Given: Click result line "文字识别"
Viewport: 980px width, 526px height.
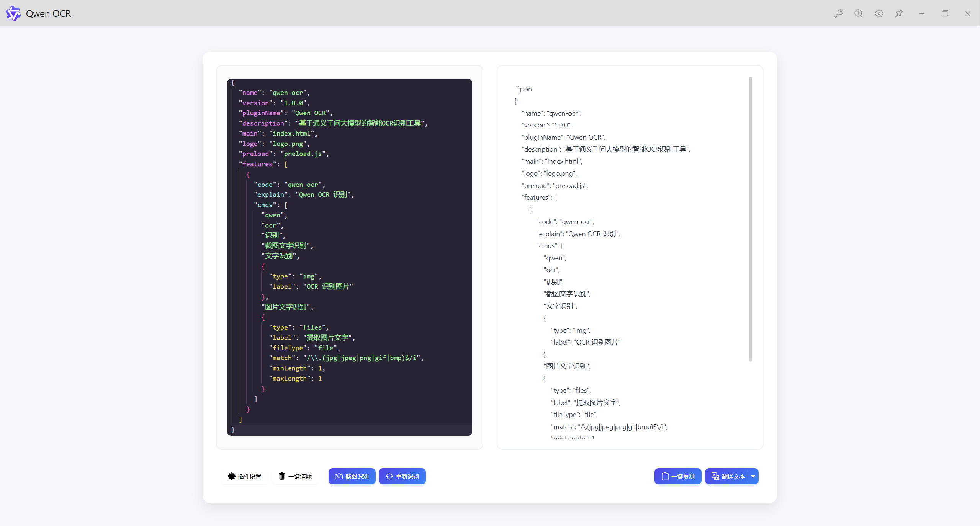Looking at the screenshot, I should click(560, 306).
